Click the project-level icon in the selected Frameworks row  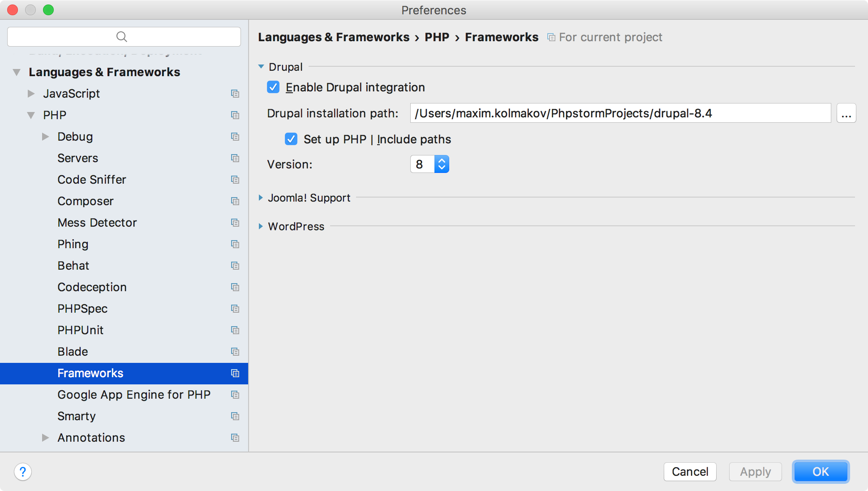pyautogui.click(x=235, y=373)
